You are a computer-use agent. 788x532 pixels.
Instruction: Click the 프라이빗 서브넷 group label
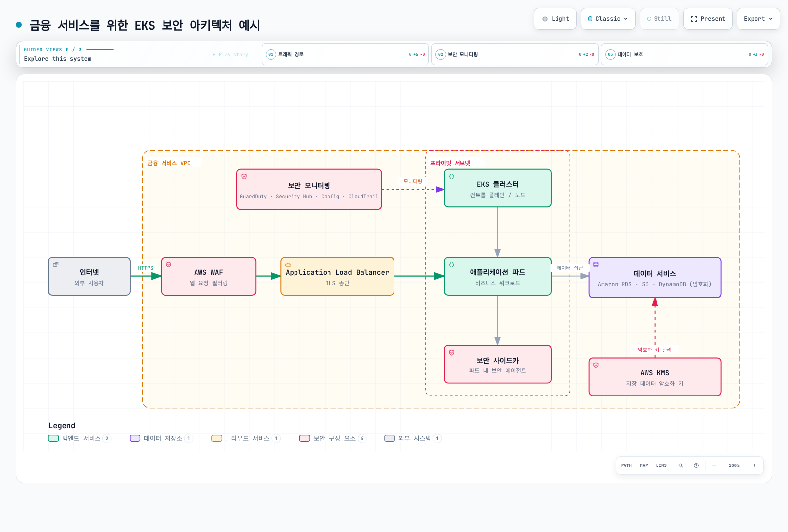point(450,163)
